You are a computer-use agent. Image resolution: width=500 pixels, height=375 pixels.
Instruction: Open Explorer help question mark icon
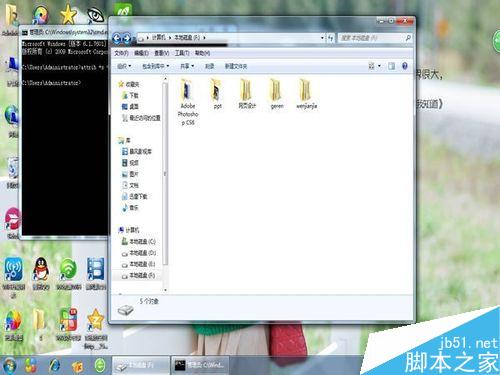tap(405, 66)
